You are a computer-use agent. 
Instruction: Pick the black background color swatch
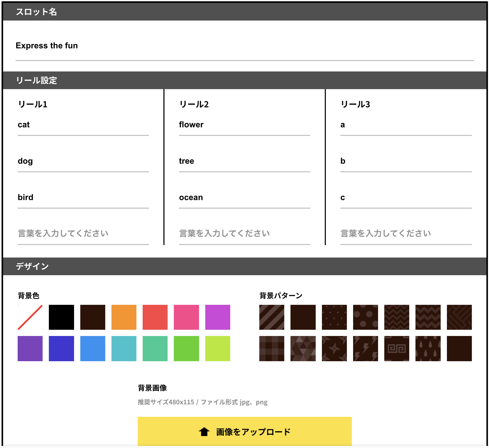pos(61,317)
